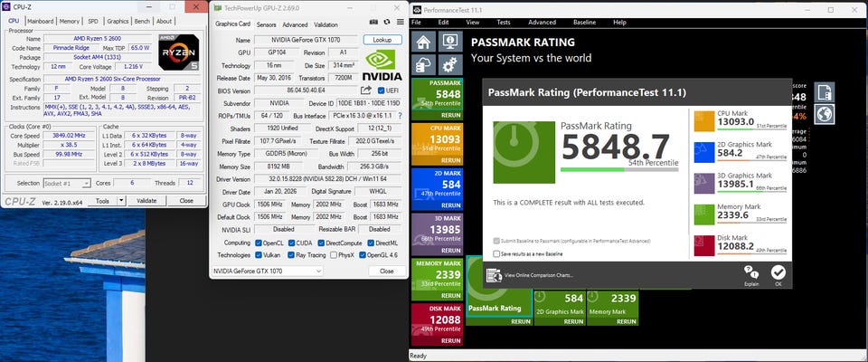Toggle the Vulkan checkbox

click(259, 255)
